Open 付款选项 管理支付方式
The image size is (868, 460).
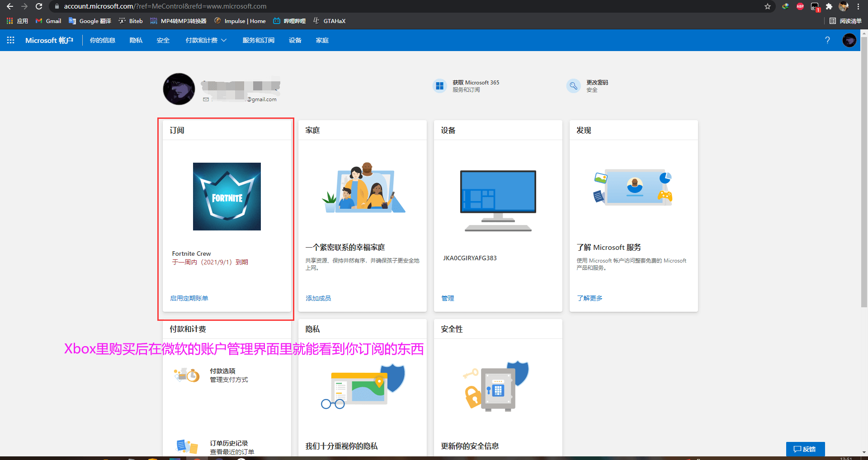[229, 375]
